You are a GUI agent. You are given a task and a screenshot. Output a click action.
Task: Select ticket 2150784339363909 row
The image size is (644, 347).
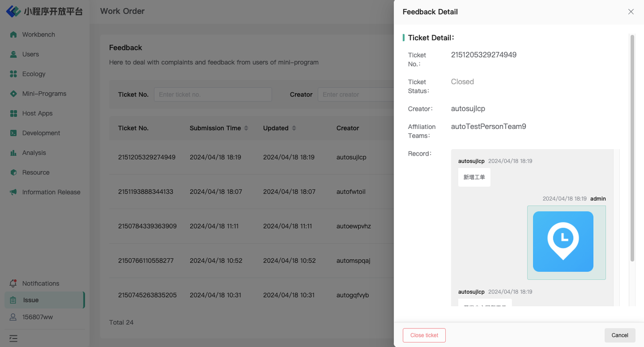tap(147, 226)
